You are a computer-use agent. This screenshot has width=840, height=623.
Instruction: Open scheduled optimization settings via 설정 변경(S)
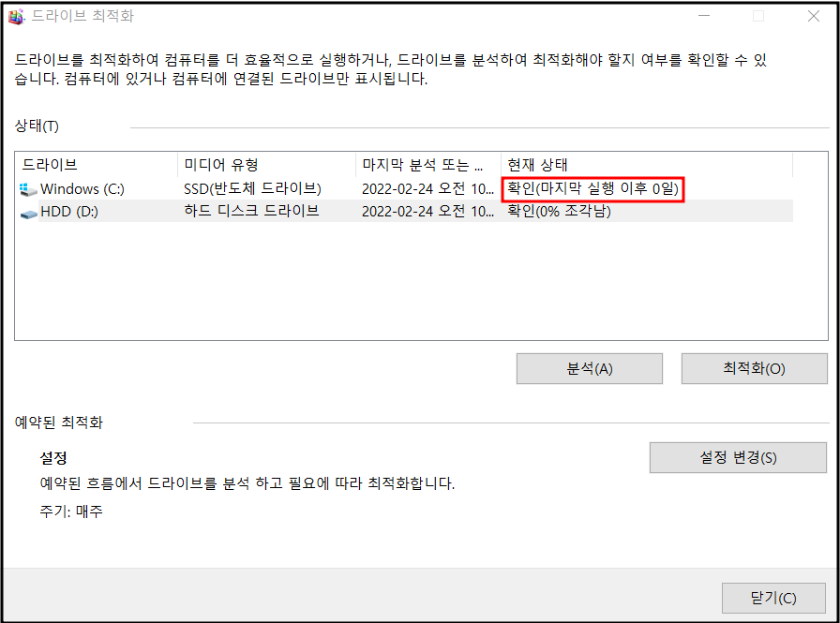[x=738, y=457]
